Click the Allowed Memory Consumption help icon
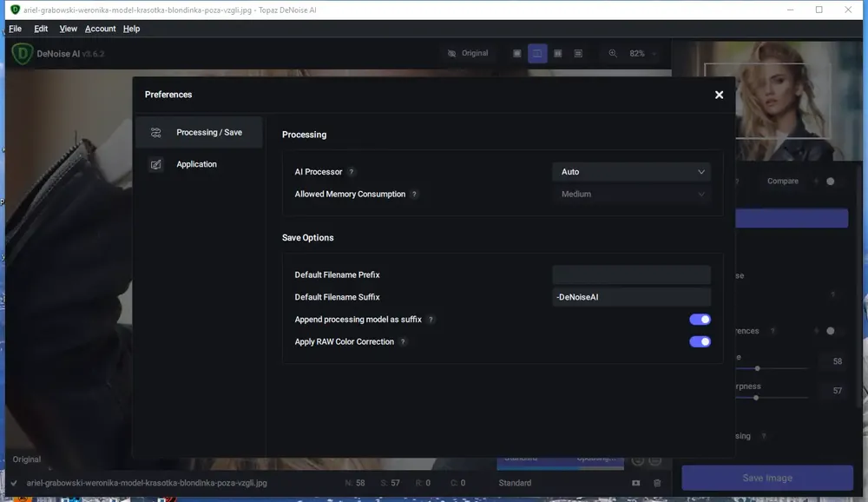Screen dimensions: 868x502 click(414, 194)
